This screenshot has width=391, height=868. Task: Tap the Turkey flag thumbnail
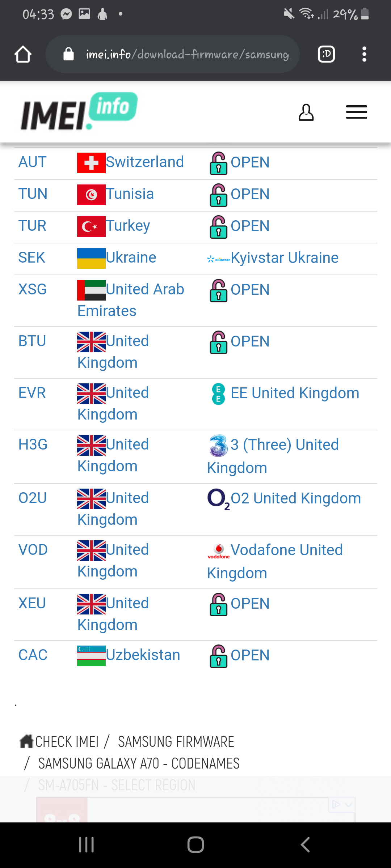[x=91, y=226]
